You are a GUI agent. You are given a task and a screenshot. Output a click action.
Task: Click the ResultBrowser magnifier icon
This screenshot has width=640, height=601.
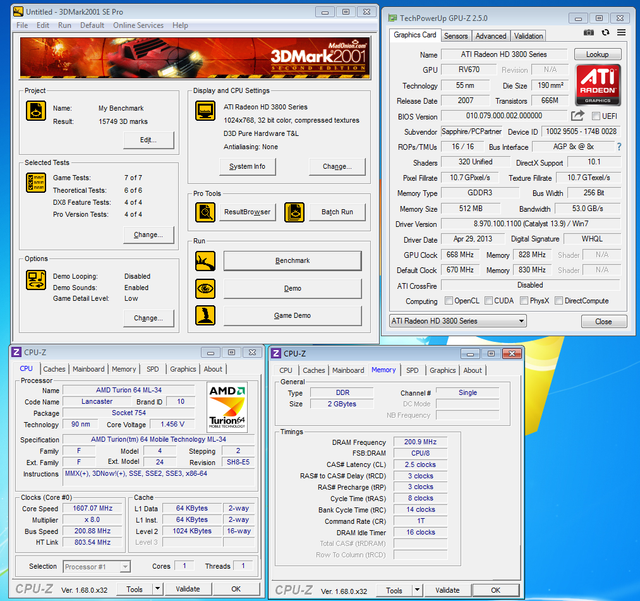coord(205,212)
